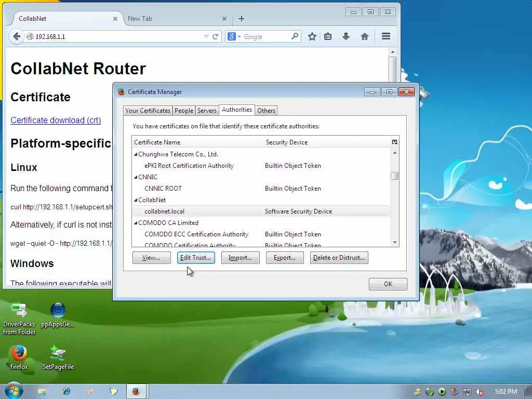Image resolution: width=532 pixels, height=399 pixels.
Task: Go back using Firefox's back arrow
Action: coord(16,36)
